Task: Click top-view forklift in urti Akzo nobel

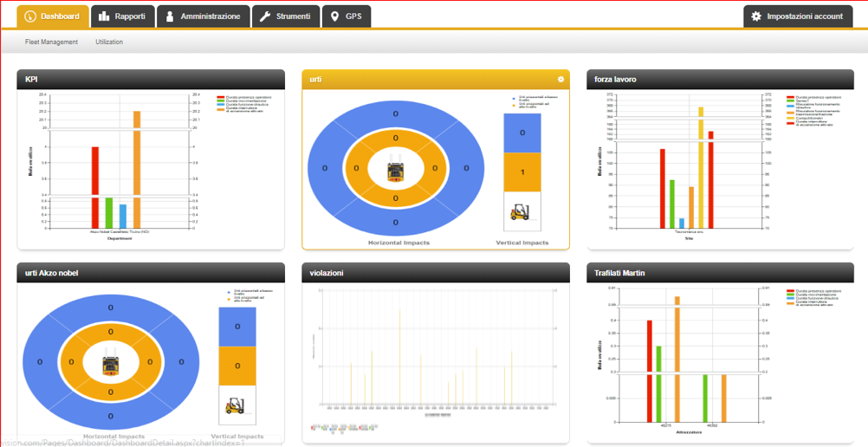Action: [x=111, y=364]
